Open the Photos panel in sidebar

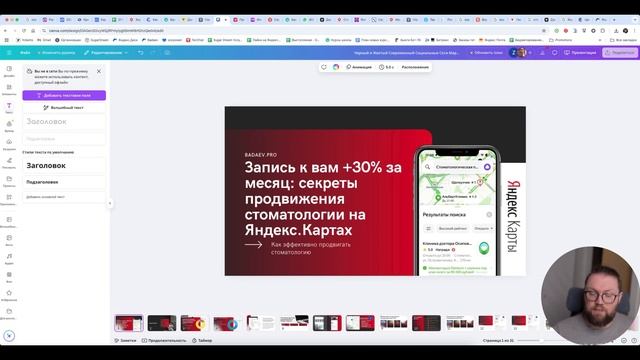tap(9, 240)
